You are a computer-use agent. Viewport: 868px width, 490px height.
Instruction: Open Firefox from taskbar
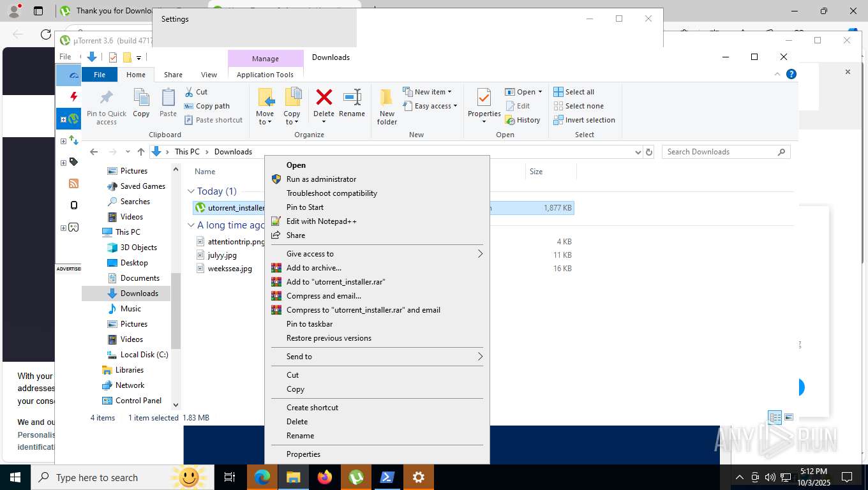pos(325,477)
